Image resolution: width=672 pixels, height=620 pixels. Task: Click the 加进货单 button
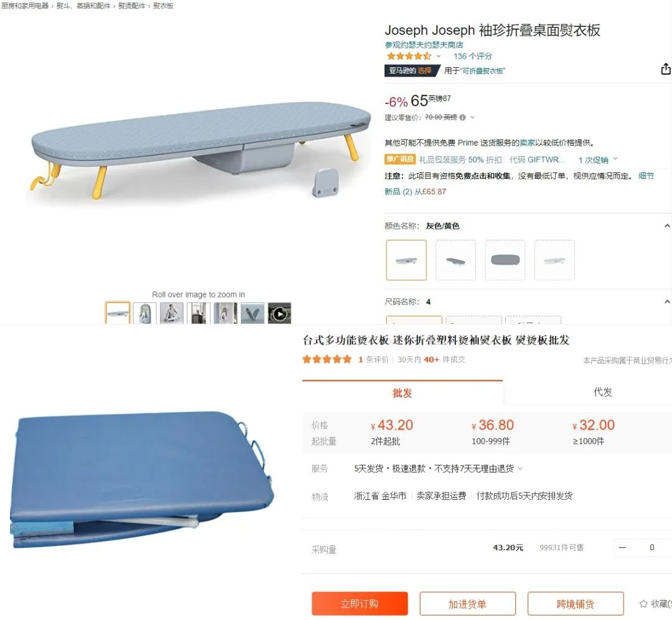[467, 604]
